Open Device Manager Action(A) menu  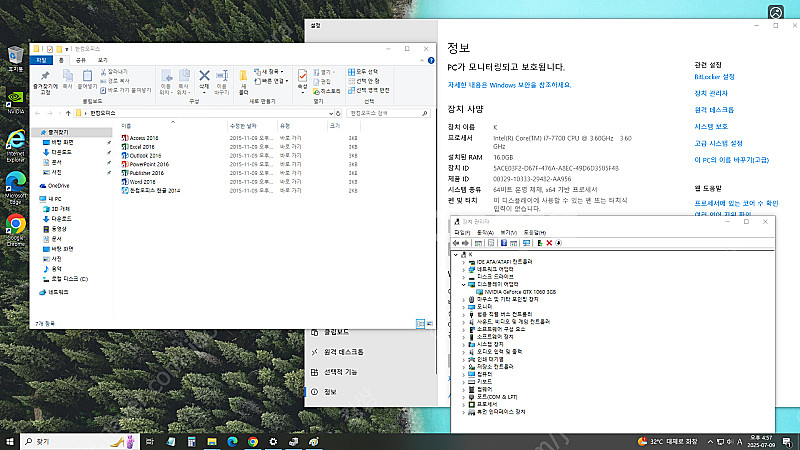coord(485,233)
